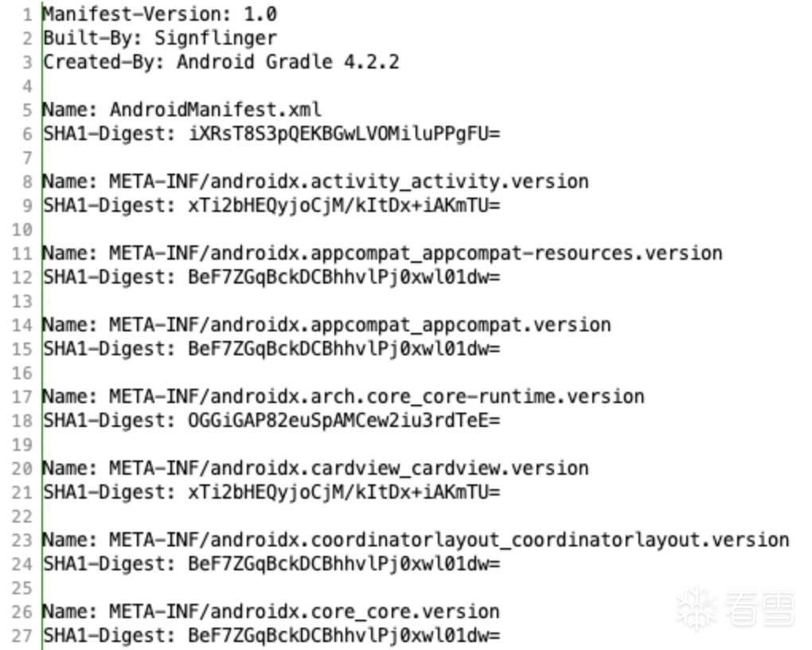Click the "Android Gradle 4.2.2" text
Screen dimensions: 812x650
click(x=287, y=62)
